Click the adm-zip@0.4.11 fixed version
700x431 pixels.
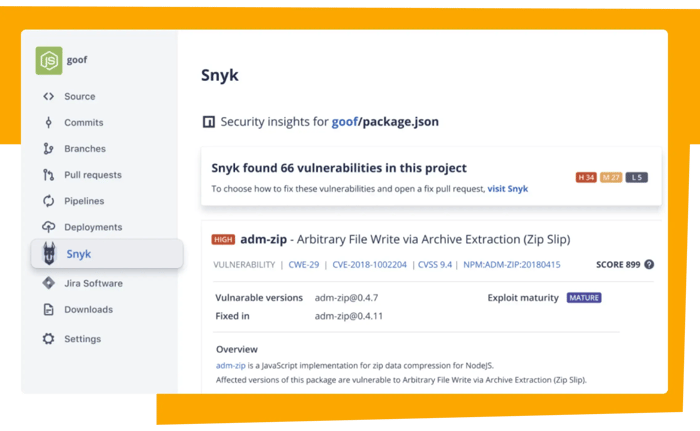(349, 316)
